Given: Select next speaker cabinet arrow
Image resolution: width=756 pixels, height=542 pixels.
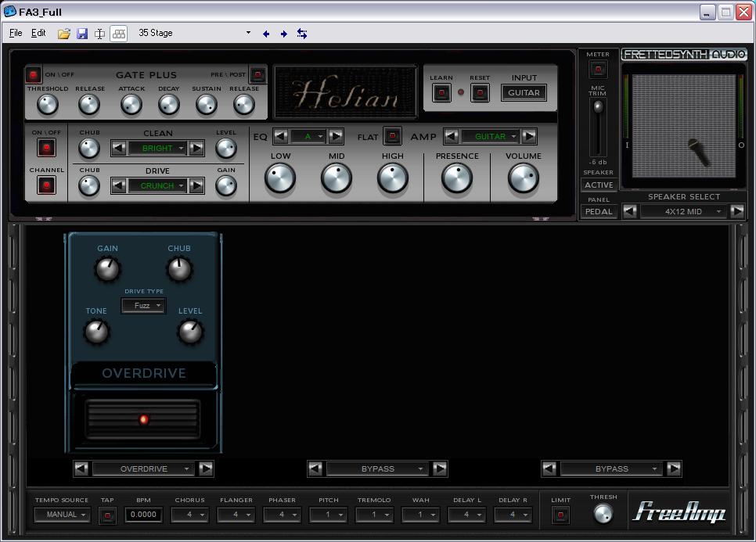Looking at the screenshot, I should click(737, 211).
